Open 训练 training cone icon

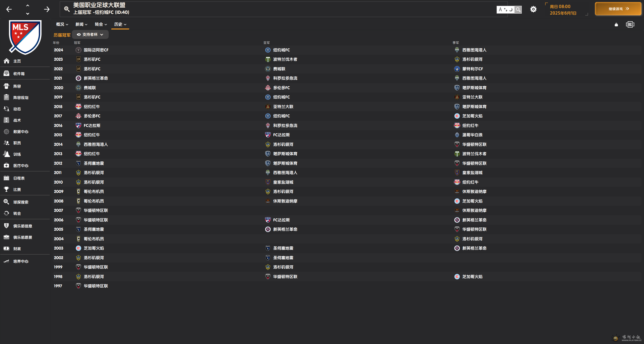click(x=7, y=154)
